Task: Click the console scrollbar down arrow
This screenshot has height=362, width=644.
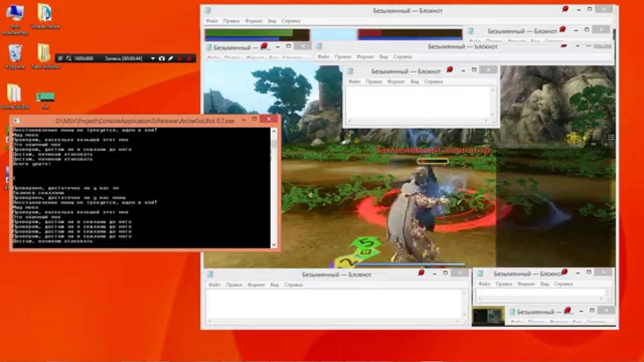Action: [274, 245]
